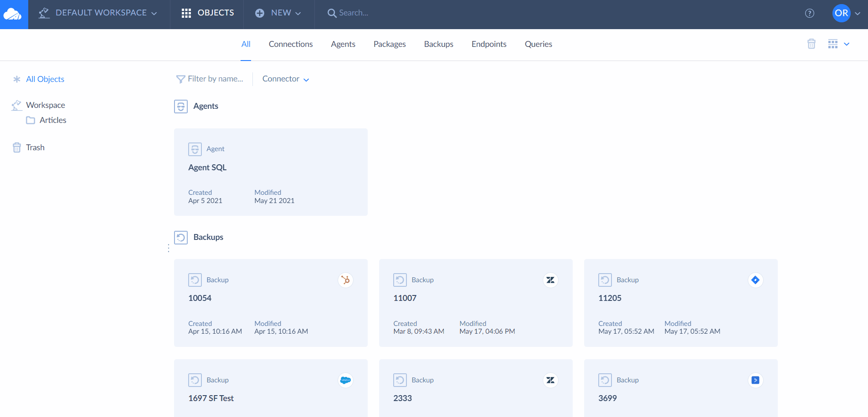Select the Salesforce icon on backup 1697 SF Test

click(x=345, y=380)
